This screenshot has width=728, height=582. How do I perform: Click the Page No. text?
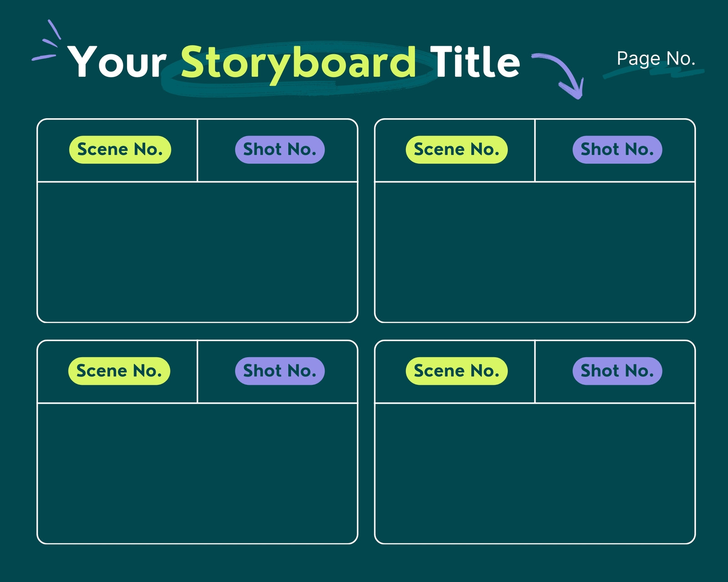click(x=656, y=59)
